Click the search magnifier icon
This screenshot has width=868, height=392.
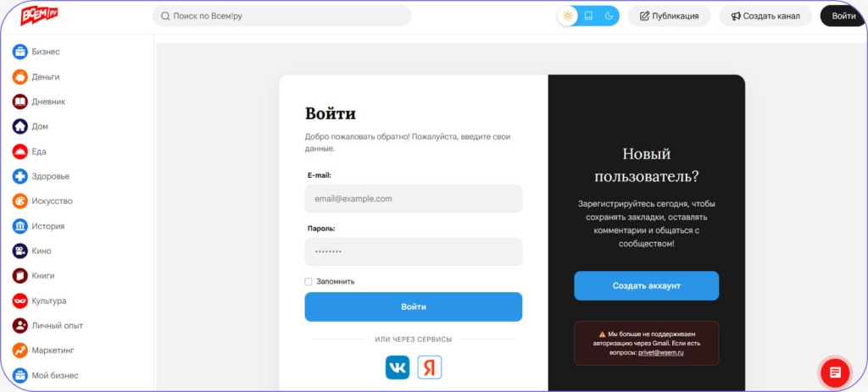tap(165, 16)
